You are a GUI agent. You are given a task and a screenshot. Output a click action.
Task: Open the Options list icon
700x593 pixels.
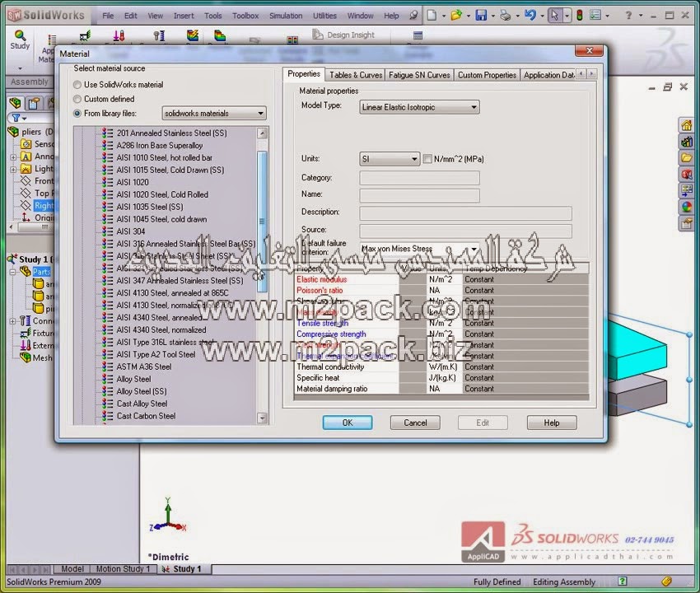point(595,16)
